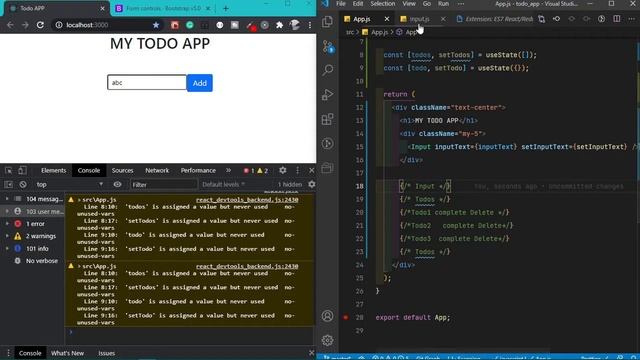Image resolution: width=640 pixels, height=360 pixels.
Task: Toggle the DevTools device toolbar
Action: point(22,170)
